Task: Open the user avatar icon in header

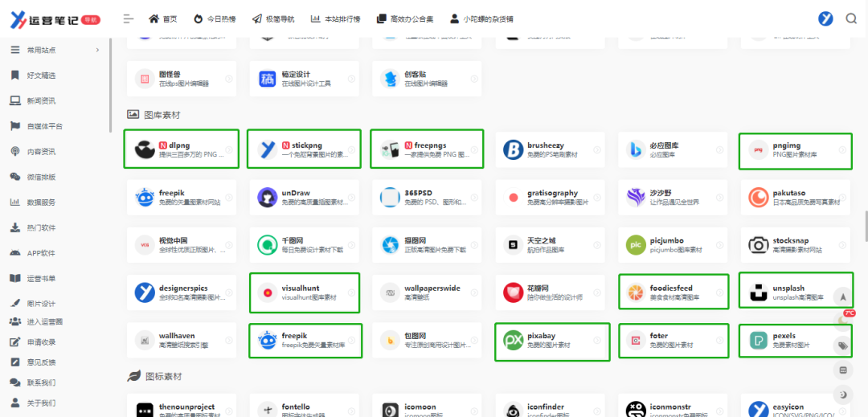Action: click(x=825, y=18)
